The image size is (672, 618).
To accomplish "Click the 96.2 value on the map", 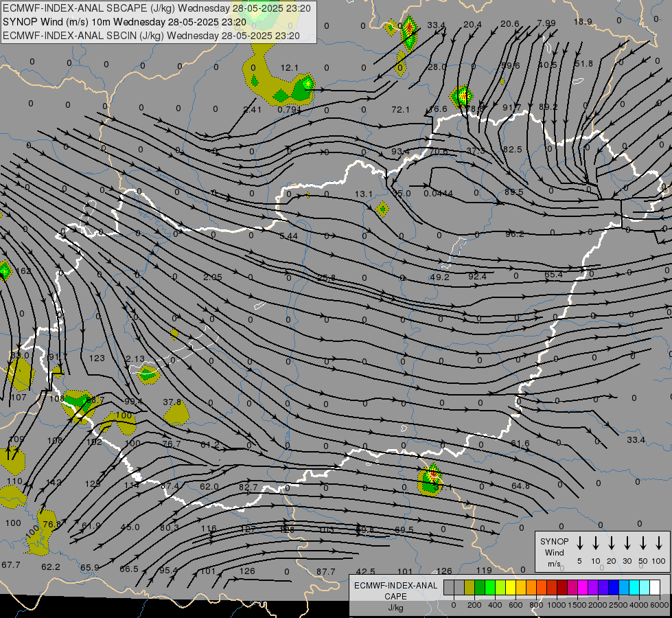I will (x=514, y=233).
